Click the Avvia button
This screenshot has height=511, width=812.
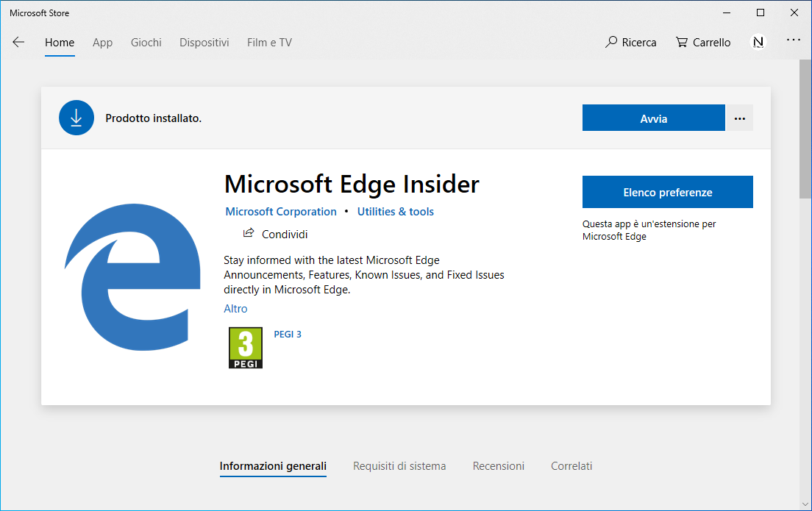(653, 118)
